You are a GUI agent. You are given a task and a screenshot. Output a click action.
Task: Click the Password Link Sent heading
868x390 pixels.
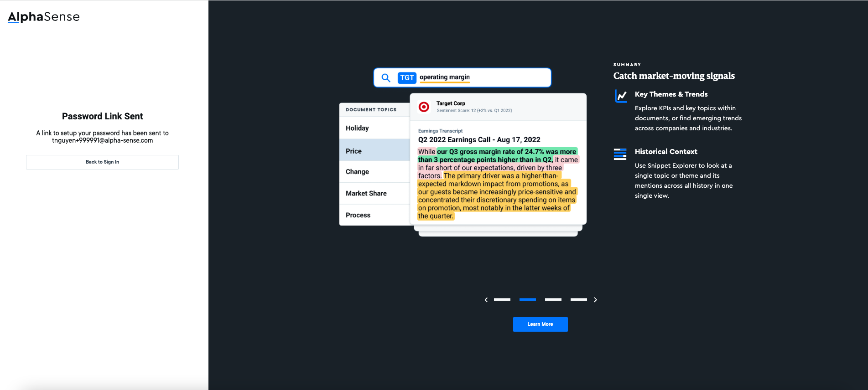pyautogui.click(x=103, y=116)
